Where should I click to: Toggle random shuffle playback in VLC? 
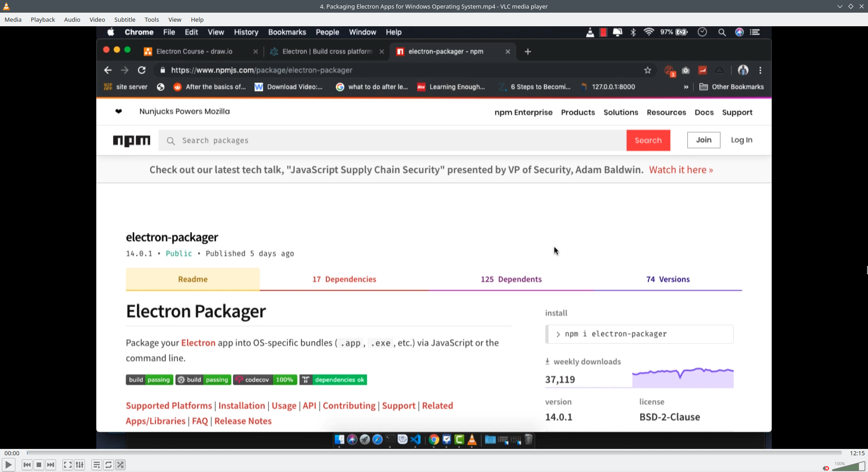coord(120,465)
